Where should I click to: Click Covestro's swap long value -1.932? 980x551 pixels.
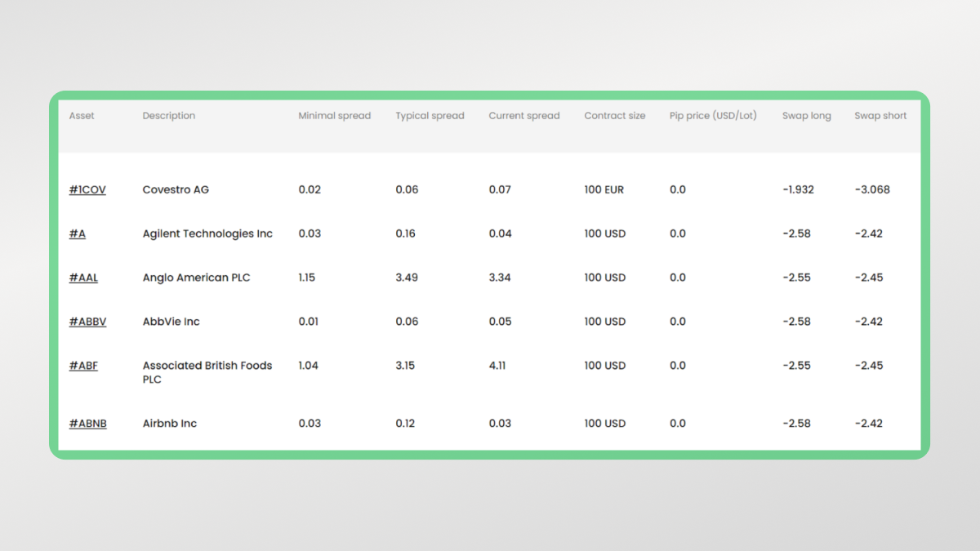[798, 189]
